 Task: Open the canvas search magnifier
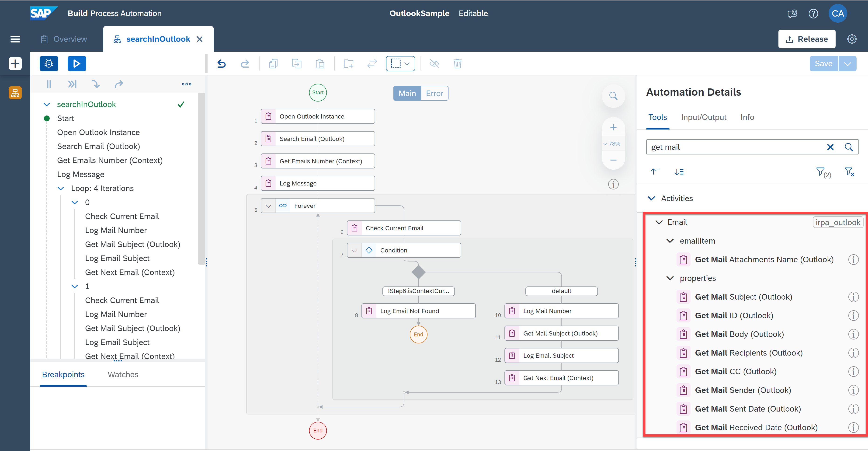tap(613, 96)
